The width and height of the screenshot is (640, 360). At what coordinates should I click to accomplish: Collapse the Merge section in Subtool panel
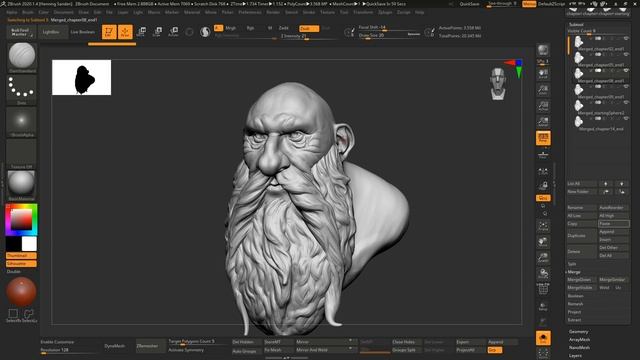[x=573, y=272]
